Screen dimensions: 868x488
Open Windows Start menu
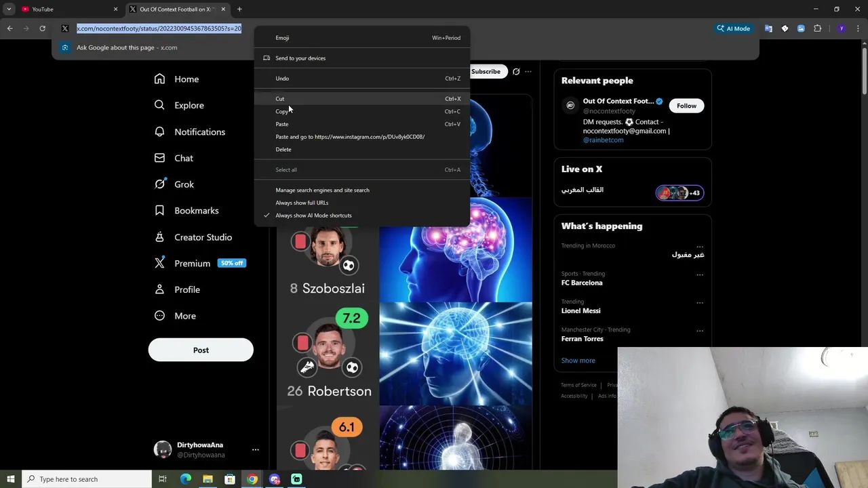click(x=10, y=479)
